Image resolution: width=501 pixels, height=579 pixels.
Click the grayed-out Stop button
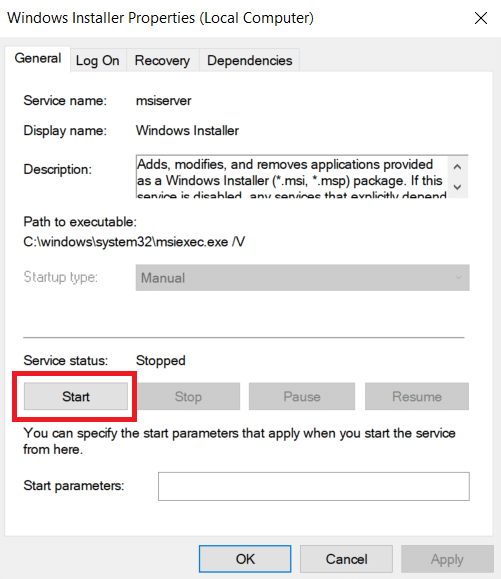(x=188, y=397)
